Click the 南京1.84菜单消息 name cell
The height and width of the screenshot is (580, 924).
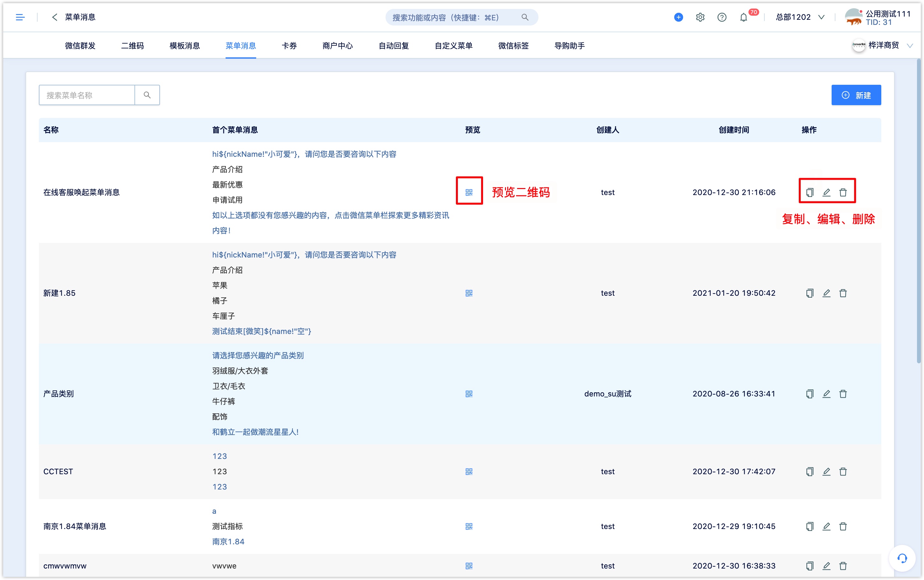pyautogui.click(x=74, y=526)
